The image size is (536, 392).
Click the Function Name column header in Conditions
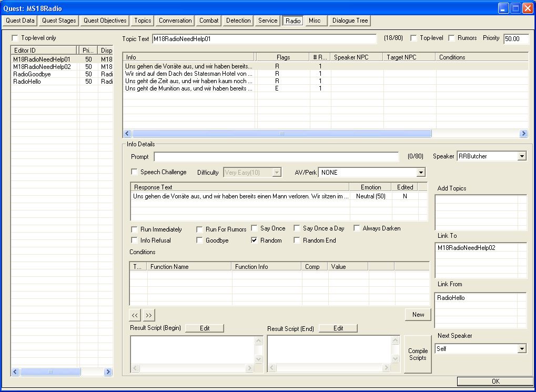(x=189, y=266)
